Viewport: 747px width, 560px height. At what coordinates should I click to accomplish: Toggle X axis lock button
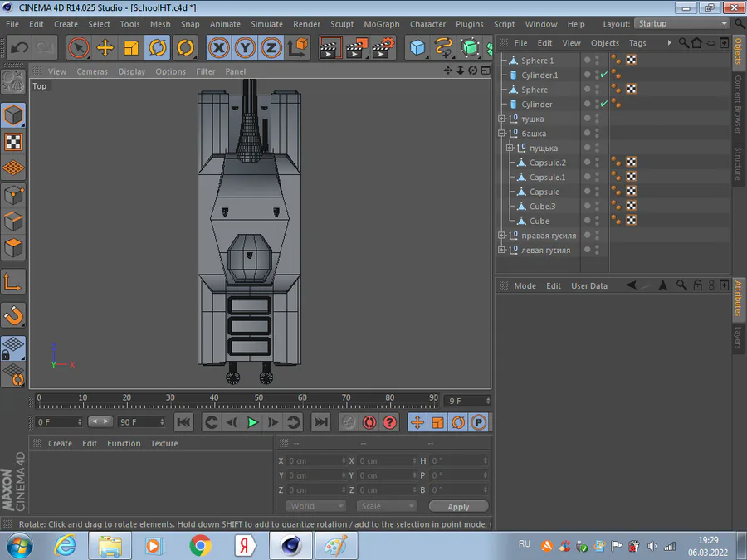pos(218,48)
